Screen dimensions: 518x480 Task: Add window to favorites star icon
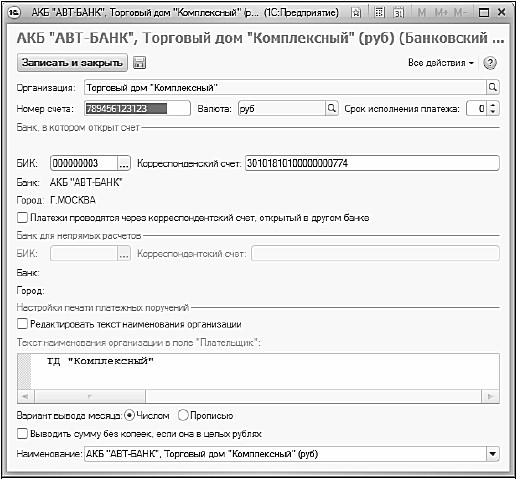tap(356, 13)
